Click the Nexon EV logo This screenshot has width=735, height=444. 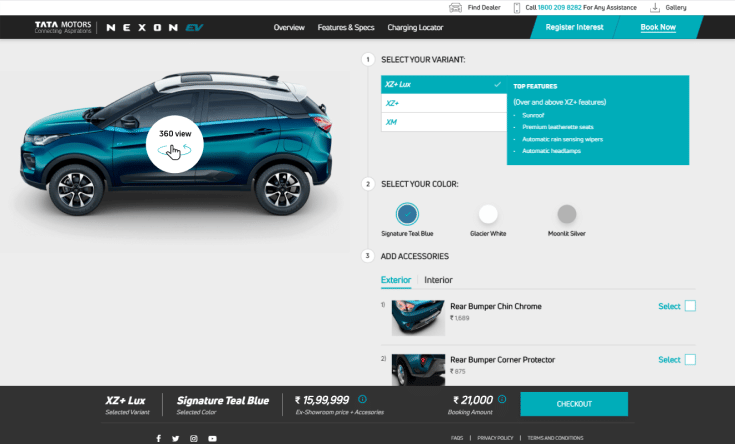(x=155, y=28)
